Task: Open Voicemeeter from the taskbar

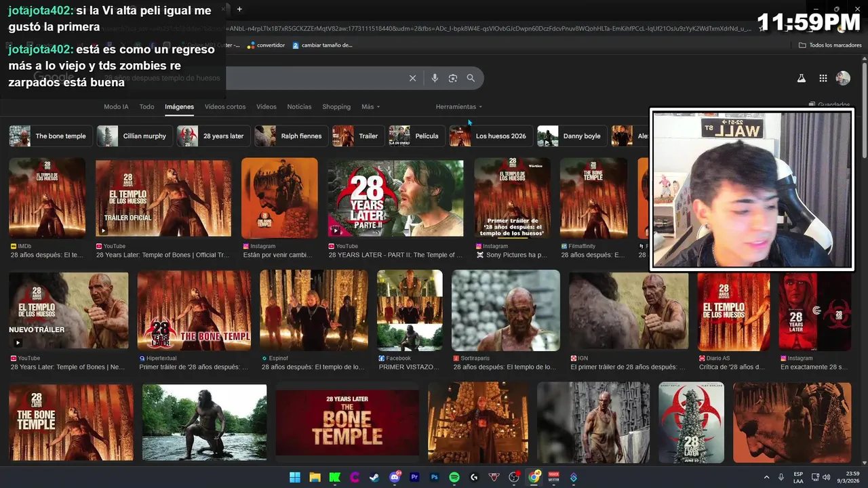Action: 554,477
